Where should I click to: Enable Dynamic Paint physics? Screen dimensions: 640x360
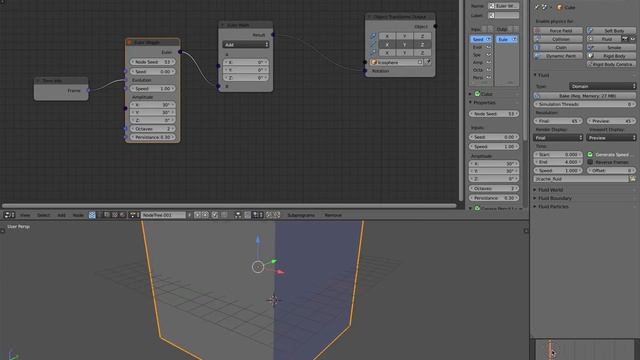pos(558,56)
